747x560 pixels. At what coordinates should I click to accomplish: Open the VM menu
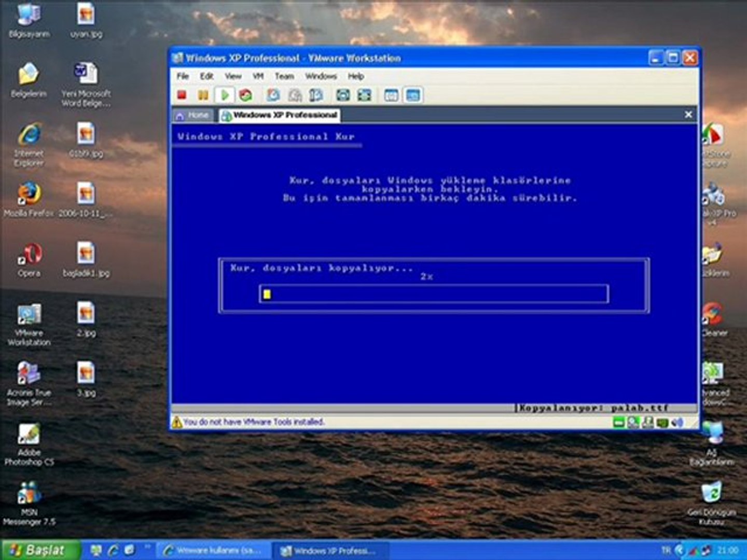258,76
